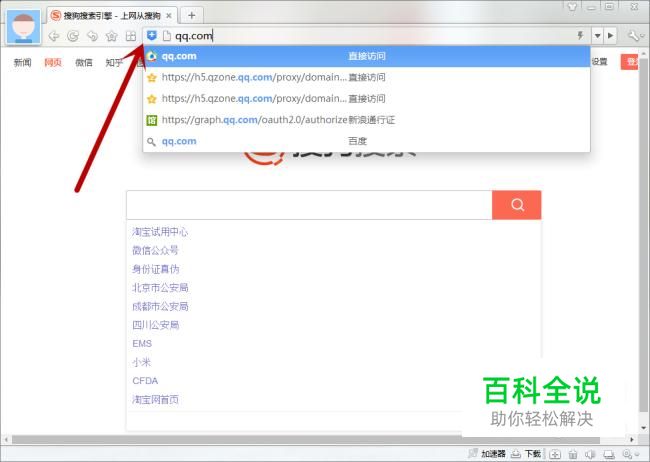The width and height of the screenshot is (650, 462).
Task: Click the Sogou search input box
Action: [x=309, y=205]
